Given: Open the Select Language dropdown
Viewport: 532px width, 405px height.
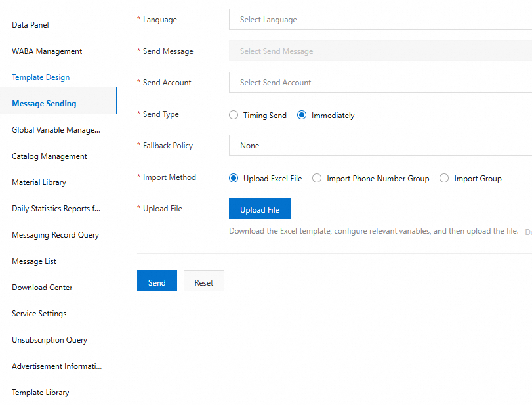Looking at the screenshot, I should coord(380,19).
